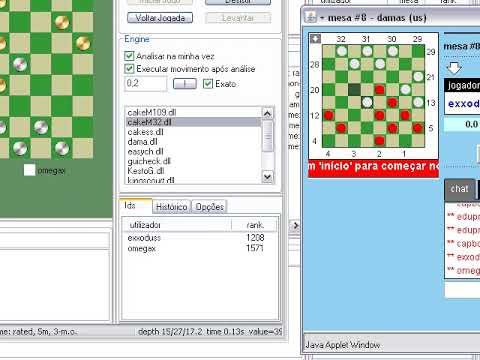Select red piece on square 5 of mesa #8 board
This screenshot has width=480, height=360.
pyautogui.click(x=418, y=128)
